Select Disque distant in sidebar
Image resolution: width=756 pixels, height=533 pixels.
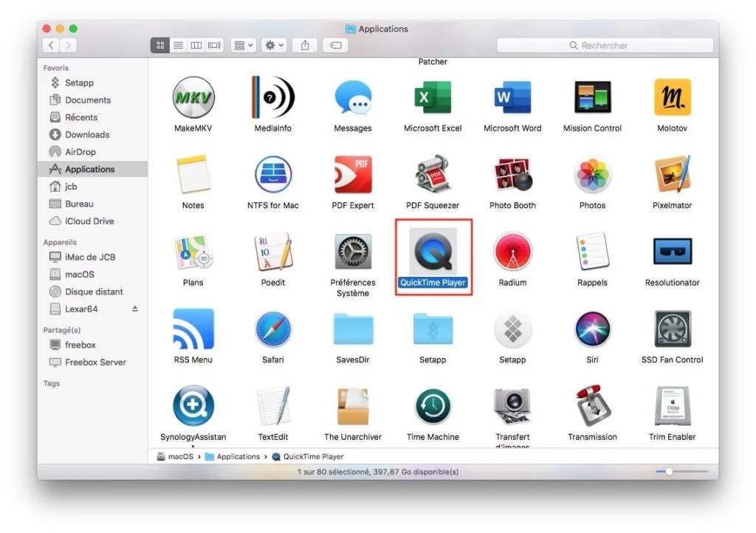pos(92,292)
